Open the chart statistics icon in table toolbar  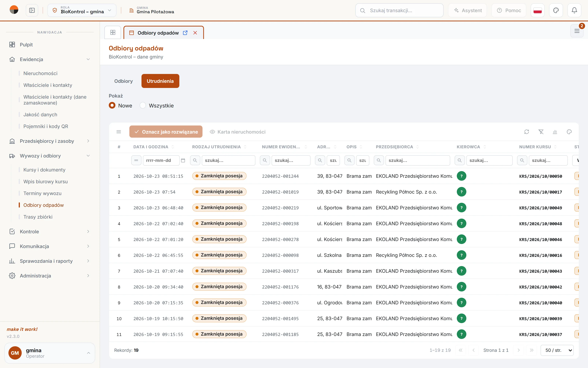point(555,132)
